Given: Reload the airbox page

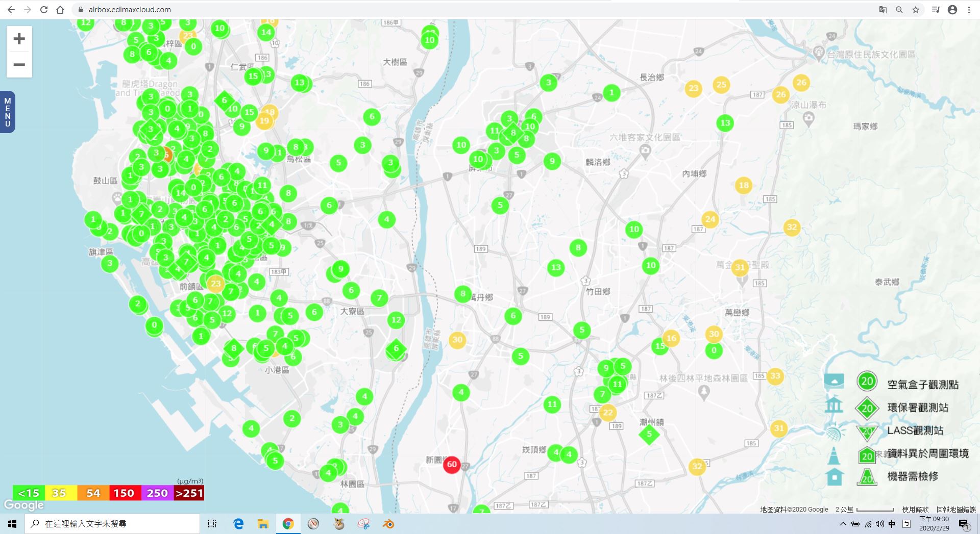Looking at the screenshot, I should 44,10.
